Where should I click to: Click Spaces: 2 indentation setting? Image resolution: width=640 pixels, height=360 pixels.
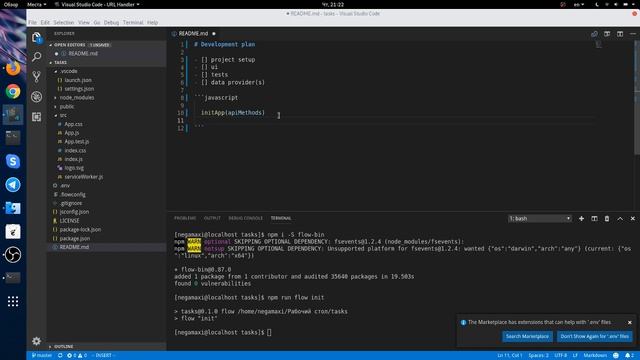pos(538,356)
